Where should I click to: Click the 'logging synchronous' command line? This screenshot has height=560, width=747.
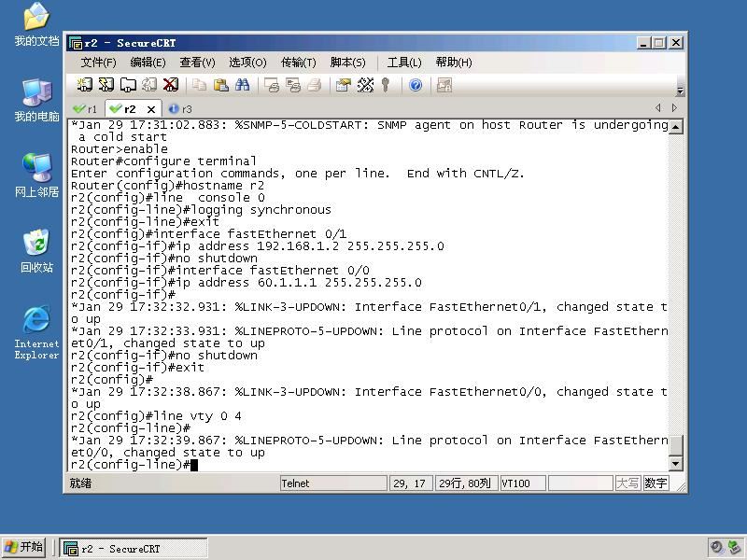201,210
